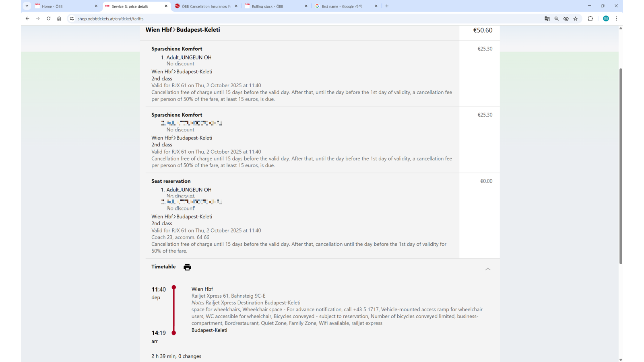Click the Timetable heading

point(163,267)
